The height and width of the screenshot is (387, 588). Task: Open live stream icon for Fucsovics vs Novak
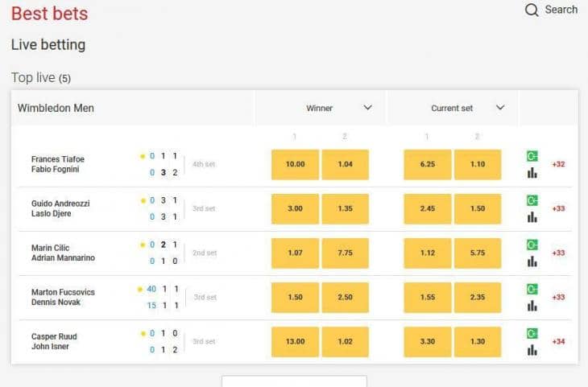click(532, 289)
